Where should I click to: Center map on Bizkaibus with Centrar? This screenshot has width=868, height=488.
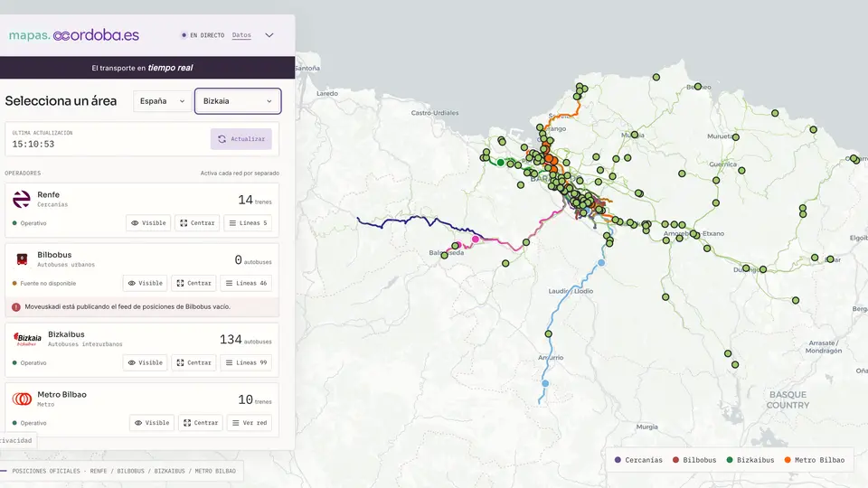point(193,363)
